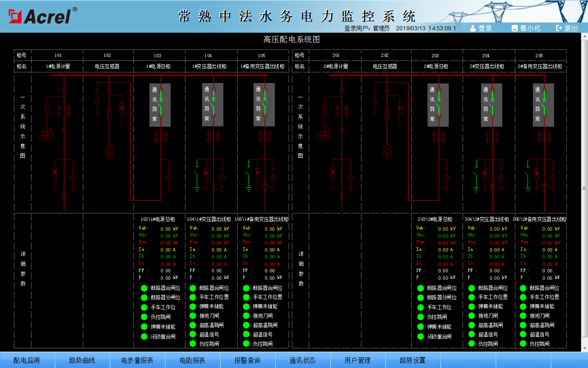Switch to the 趋势曲线 tab
588x368 pixels.
(82, 360)
